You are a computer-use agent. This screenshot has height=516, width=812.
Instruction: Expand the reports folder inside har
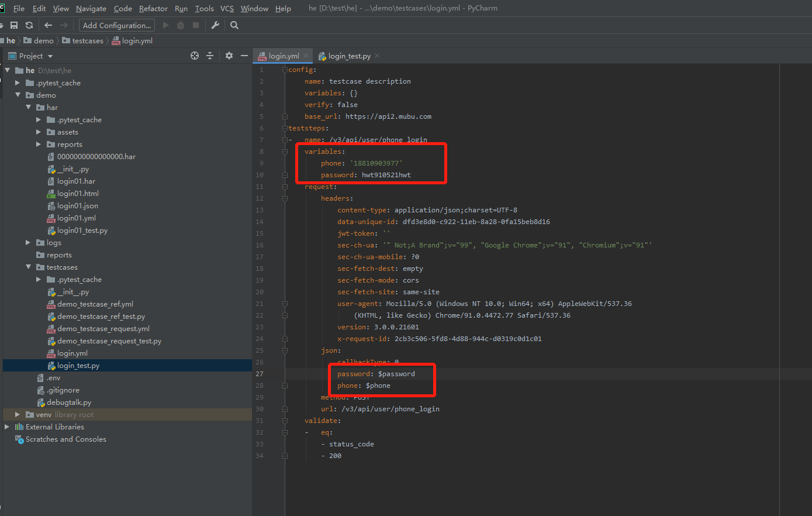click(x=39, y=145)
